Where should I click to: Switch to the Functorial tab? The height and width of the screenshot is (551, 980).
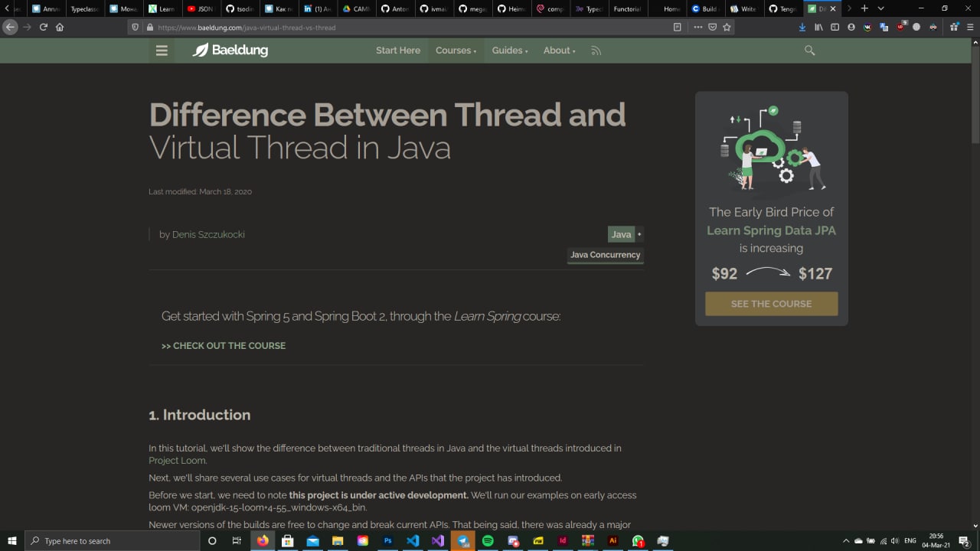coord(628,8)
